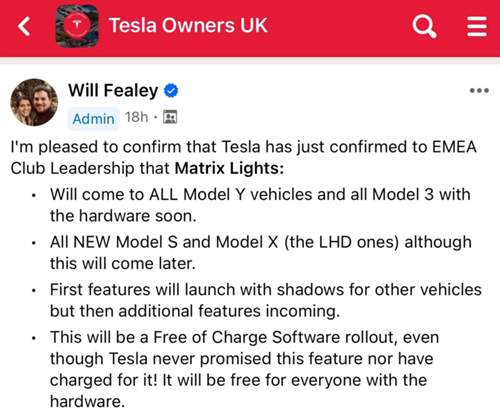This screenshot has width=500, height=417.
Task: Open Will Fealey's profile picture
Action: 34,102
